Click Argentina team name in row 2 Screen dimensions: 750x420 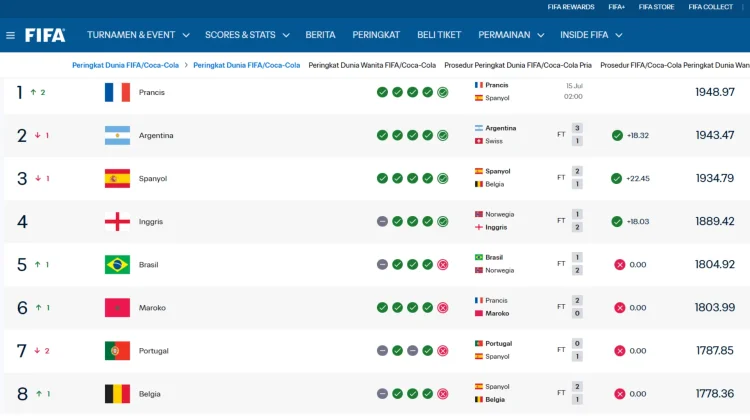(156, 135)
